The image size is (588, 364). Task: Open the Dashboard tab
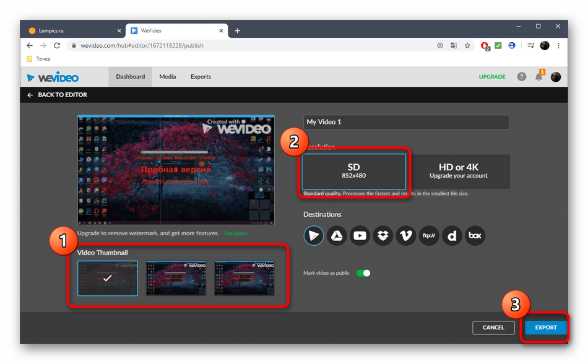130,77
